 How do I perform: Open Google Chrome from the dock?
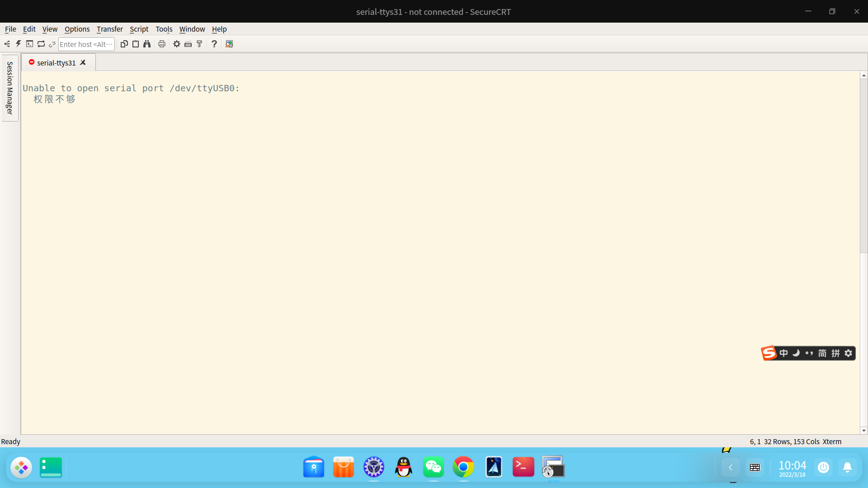(463, 467)
